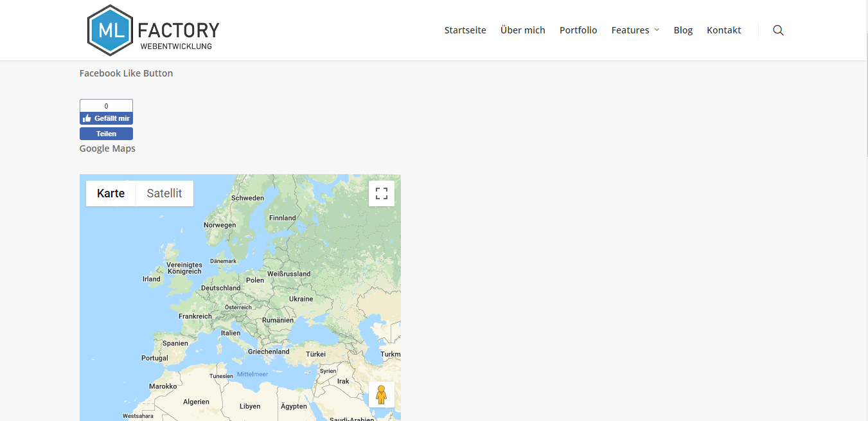868x421 pixels.
Task: Click the Vereinigtes Königreich map label
Action: tap(184, 268)
